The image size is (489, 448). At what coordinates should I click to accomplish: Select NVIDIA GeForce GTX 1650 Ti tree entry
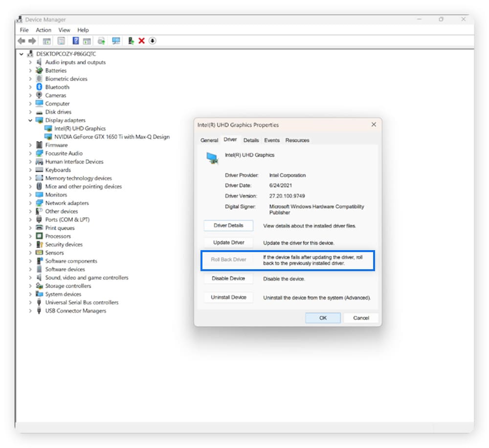tap(112, 136)
